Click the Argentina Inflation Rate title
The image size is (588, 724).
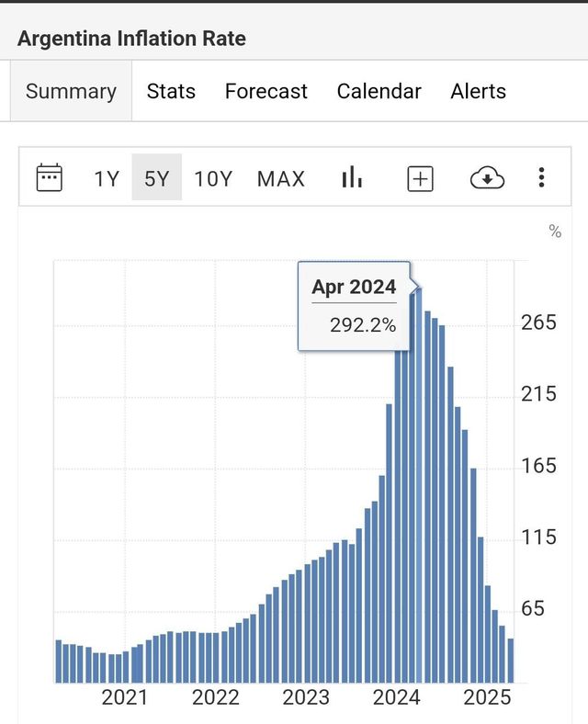(x=131, y=39)
